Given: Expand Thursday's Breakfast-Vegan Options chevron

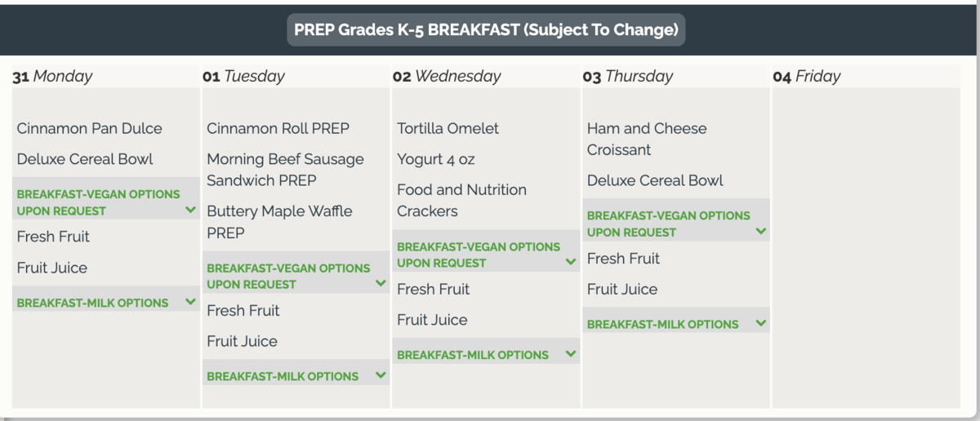Looking at the screenshot, I should tap(761, 231).
